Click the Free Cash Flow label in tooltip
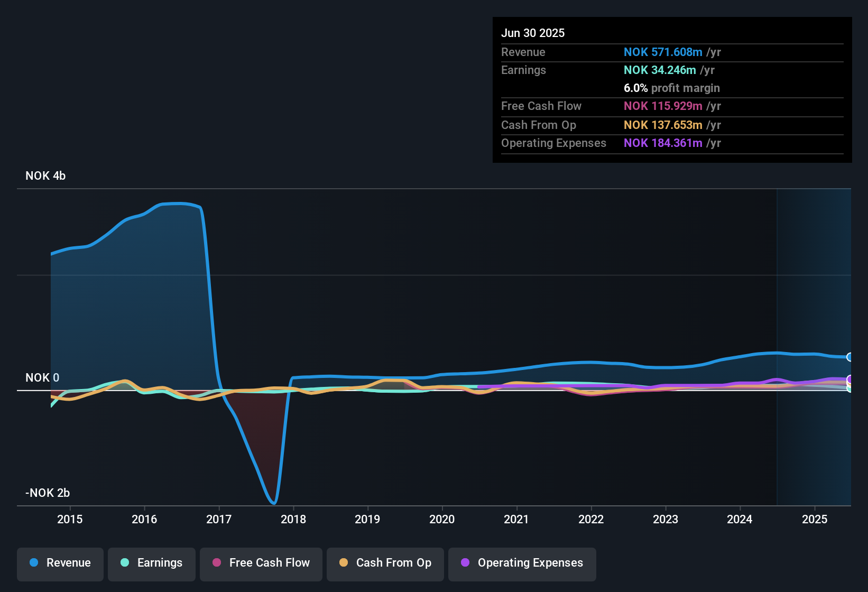868x592 pixels. [541, 106]
